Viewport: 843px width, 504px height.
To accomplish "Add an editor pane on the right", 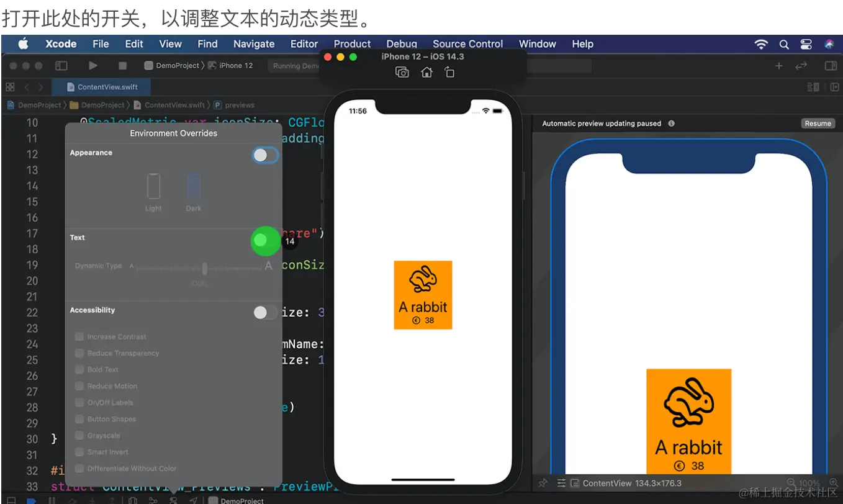I will pos(834,87).
